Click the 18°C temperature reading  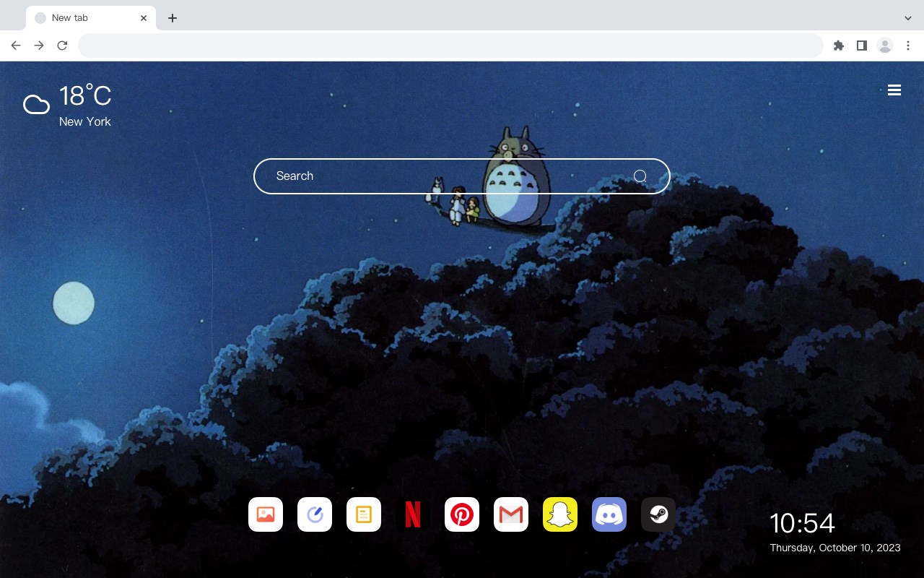coord(85,96)
